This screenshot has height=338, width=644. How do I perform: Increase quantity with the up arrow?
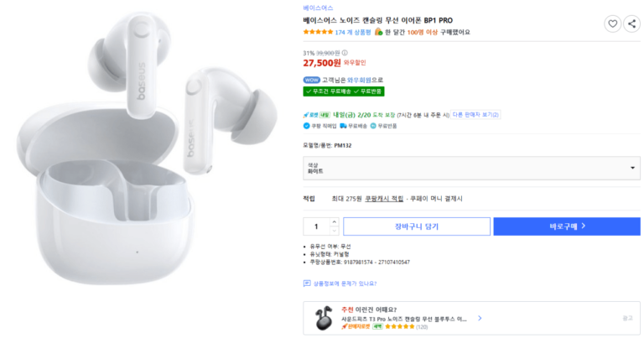[334, 221]
